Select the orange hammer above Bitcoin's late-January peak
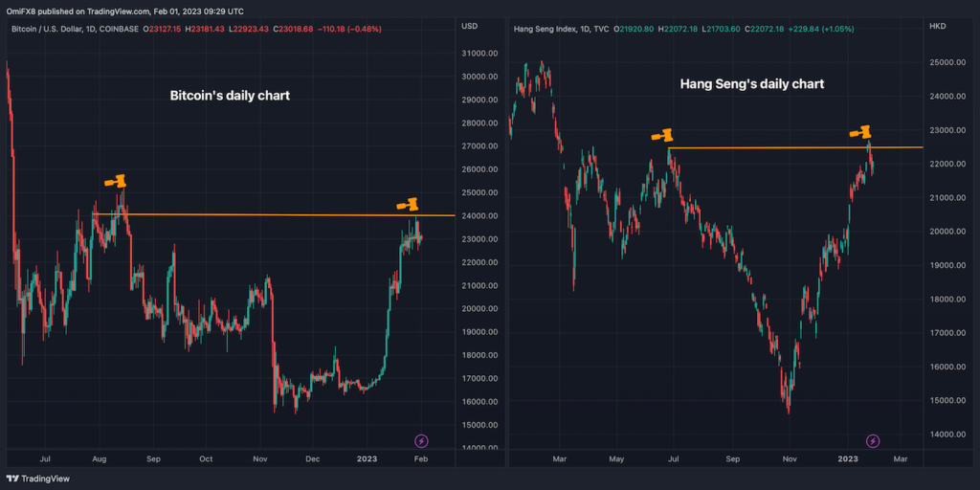 point(408,204)
